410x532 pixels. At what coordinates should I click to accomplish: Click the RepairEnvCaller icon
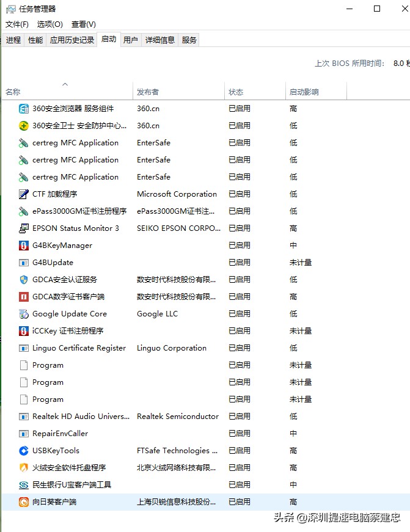(24, 434)
